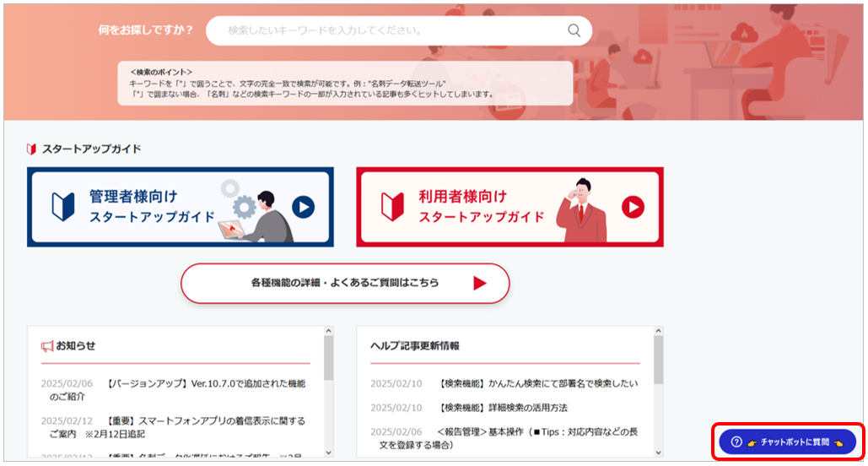Open 各種機能の詳細・よくあるご質問はこちら button

click(345, 283)
